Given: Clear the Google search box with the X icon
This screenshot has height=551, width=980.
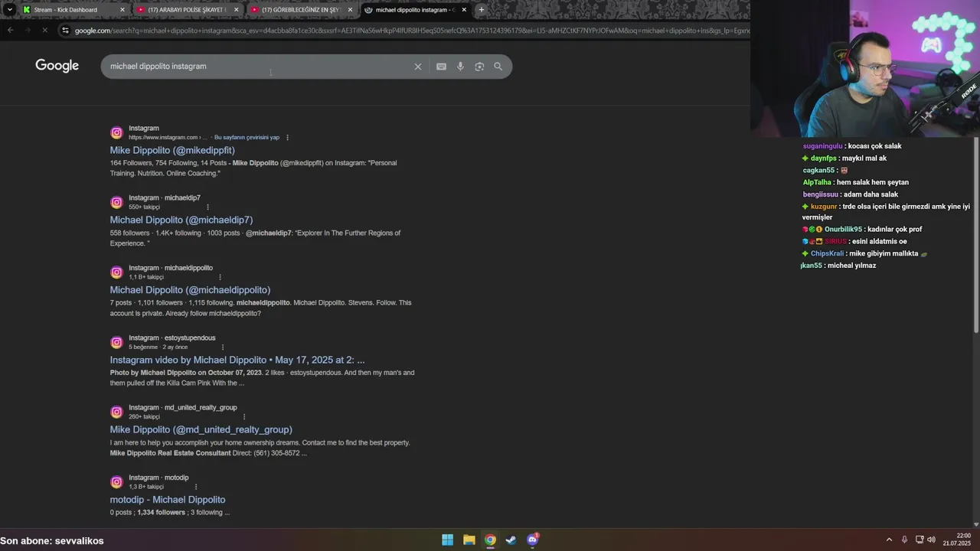Looking at the screenshot, I should [x=418, y=67].
